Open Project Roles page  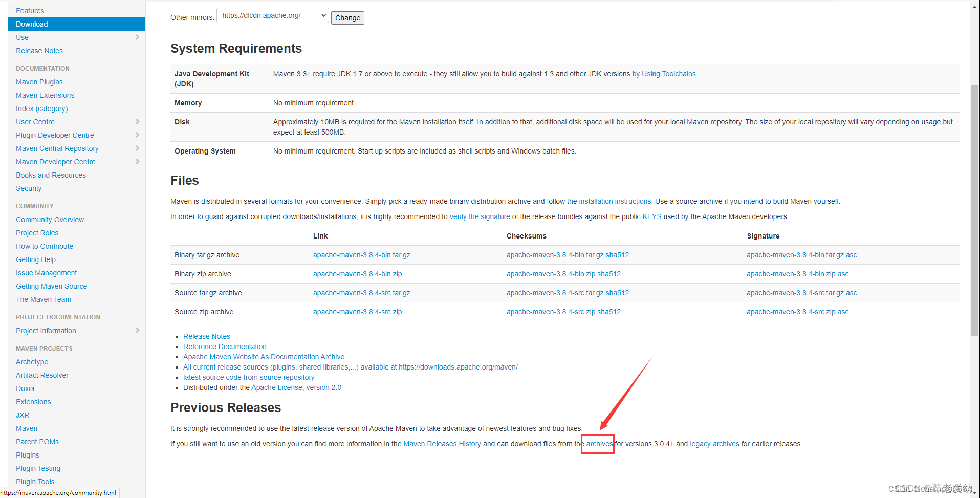point(37,233)
